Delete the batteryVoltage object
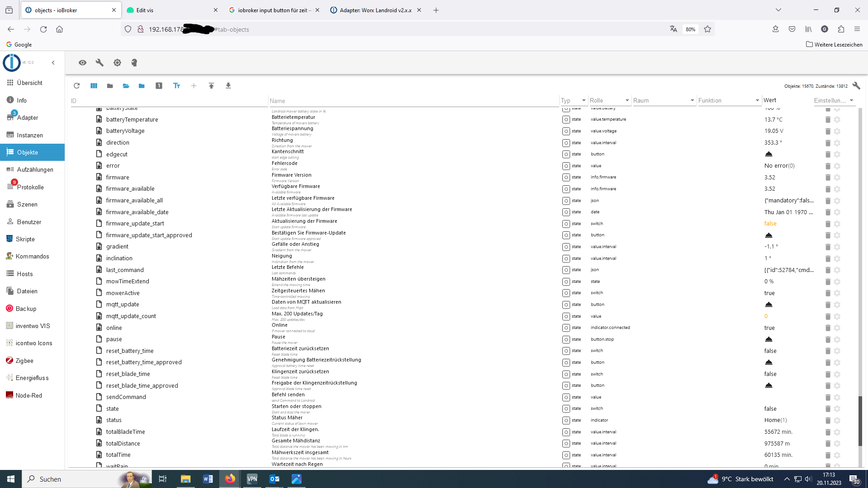 [828, 131]
